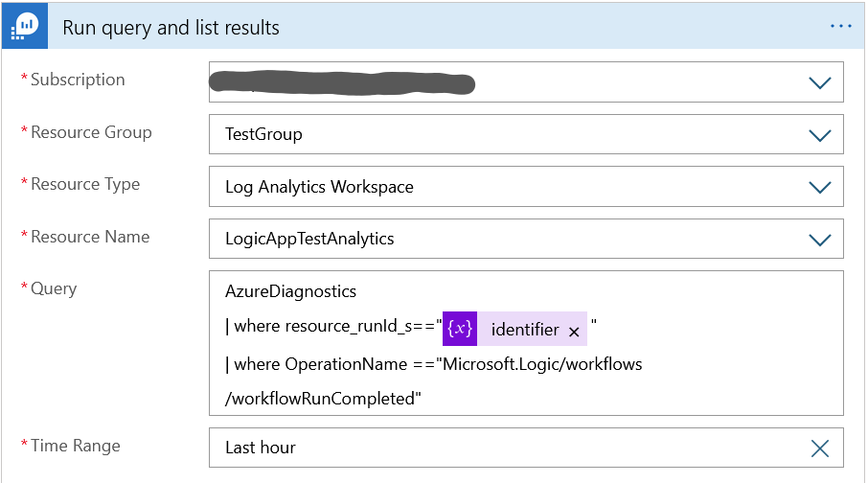Screen dimensions: 868x483
Task: Click the Last hour text in Time Range
Action: point(261,448)
